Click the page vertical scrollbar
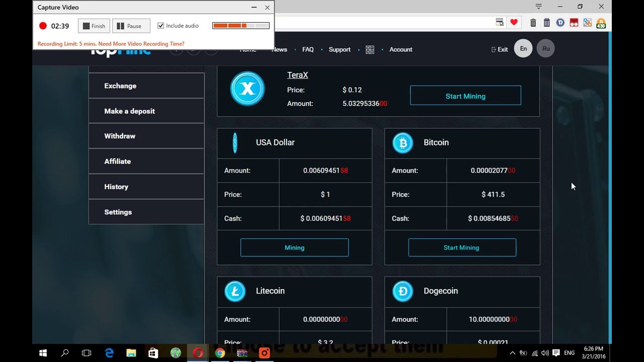Screen dimensions: 644x362 pos(610,188)
